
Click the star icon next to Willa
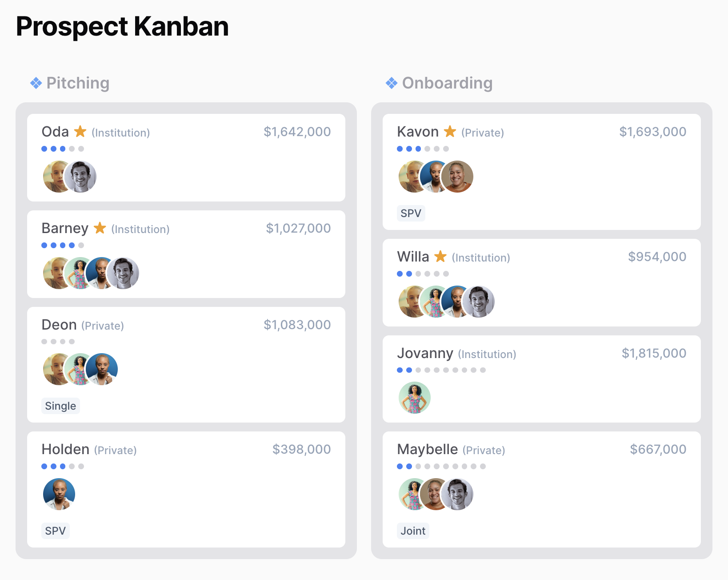[440, 257]
